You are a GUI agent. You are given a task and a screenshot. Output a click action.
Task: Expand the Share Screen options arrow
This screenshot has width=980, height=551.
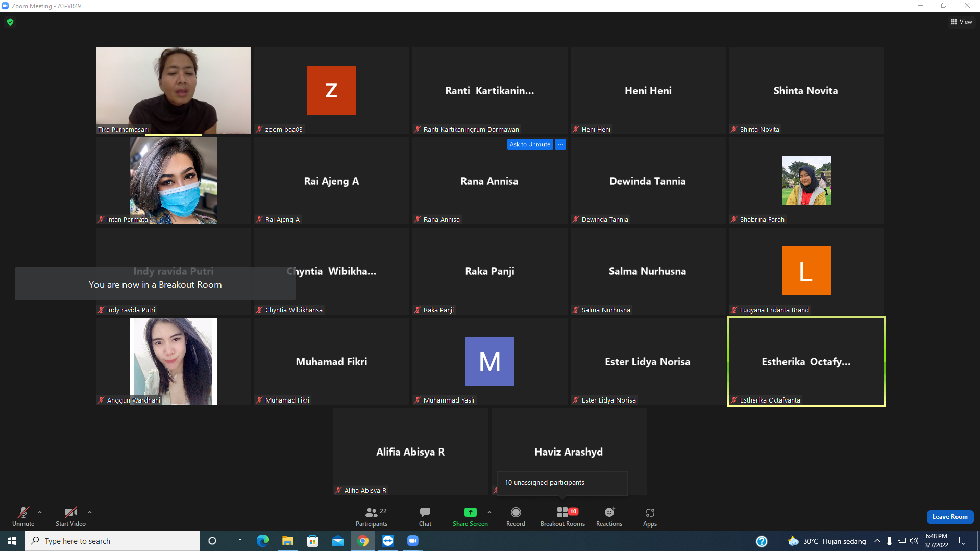tap(489, 512)
